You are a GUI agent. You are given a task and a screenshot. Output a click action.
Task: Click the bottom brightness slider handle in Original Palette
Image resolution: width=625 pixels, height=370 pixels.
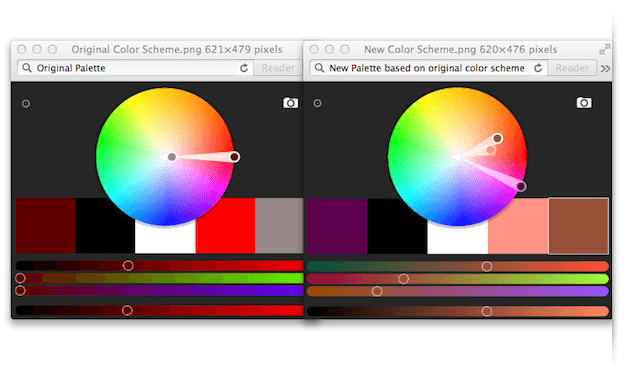click(x=127, y=310)
